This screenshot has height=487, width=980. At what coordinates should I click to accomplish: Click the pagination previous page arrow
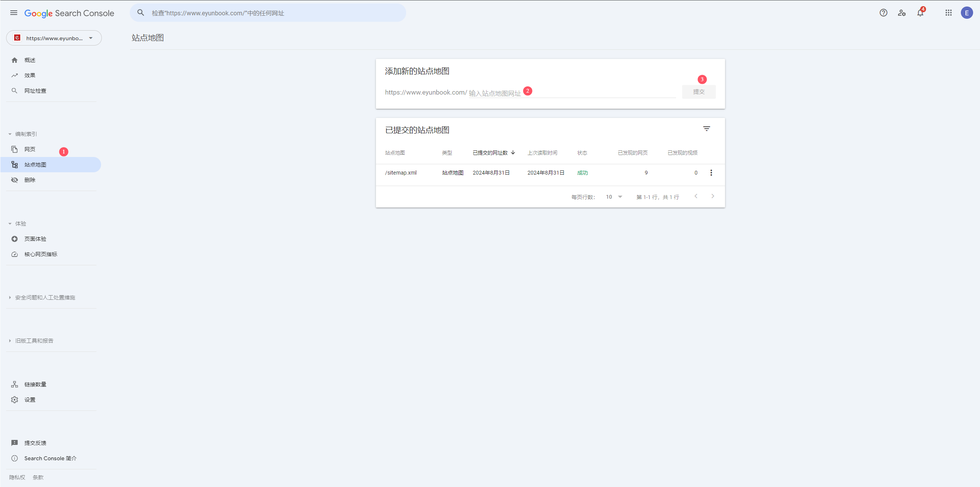[x=696, y=196]
